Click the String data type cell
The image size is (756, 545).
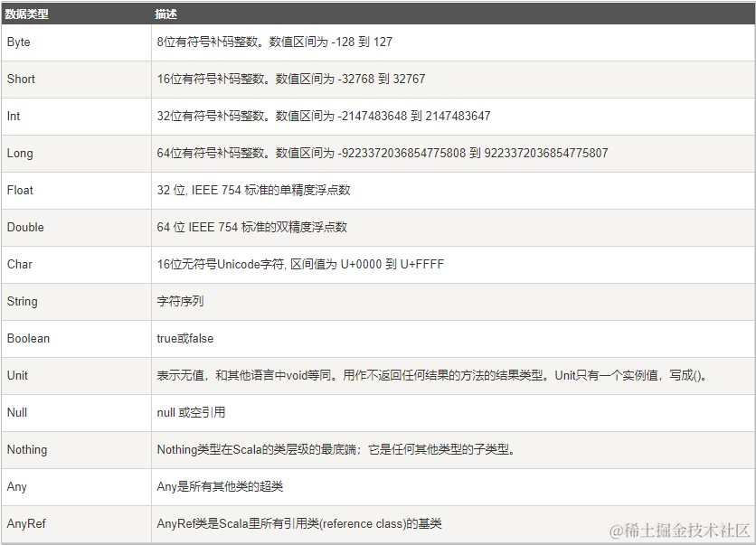point(23,301)
